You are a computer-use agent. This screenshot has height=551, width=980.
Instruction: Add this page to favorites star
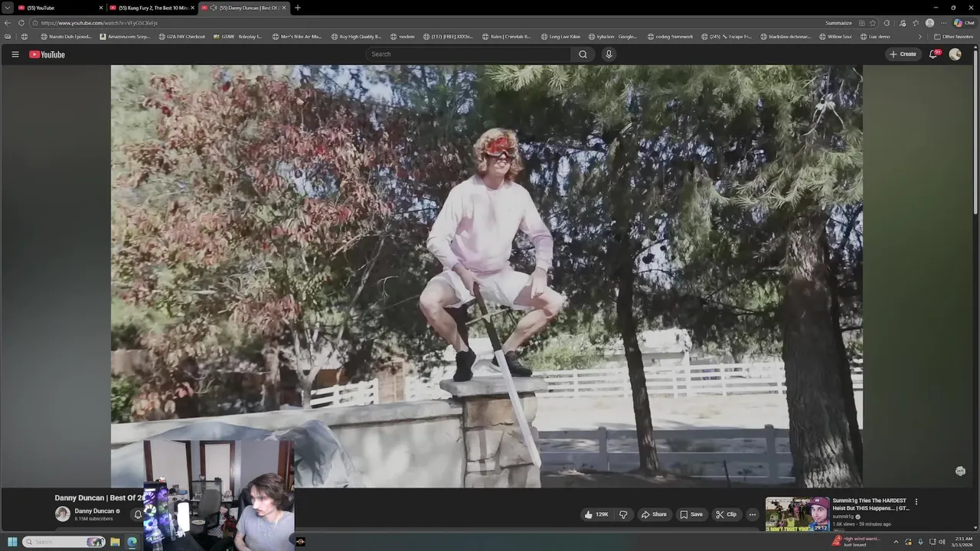tap(873, 23)
